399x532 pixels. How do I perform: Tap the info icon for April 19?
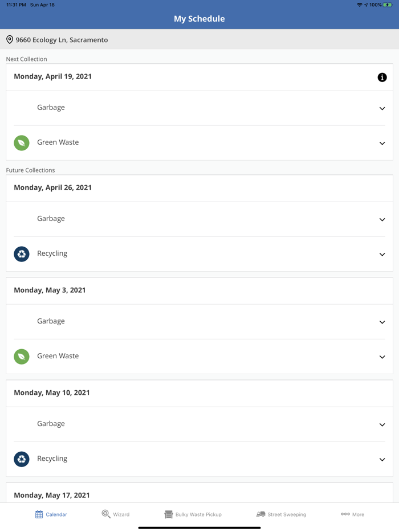coord(382,77)
